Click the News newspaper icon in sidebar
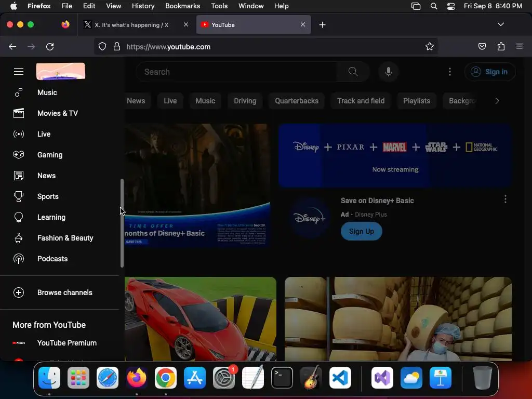This screenshot has width=532, height=399. coord(19,176)
